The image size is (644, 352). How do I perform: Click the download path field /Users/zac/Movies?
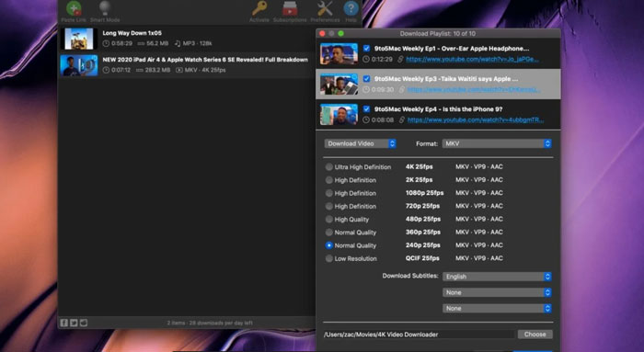coord(419,335)
